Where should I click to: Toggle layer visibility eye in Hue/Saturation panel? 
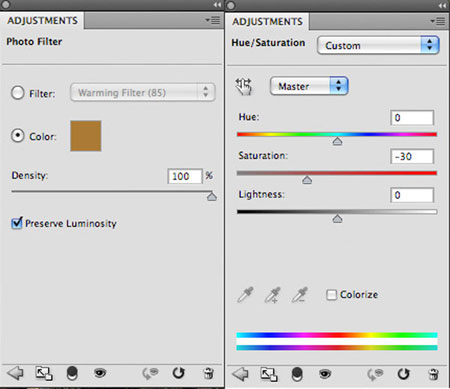tap(325, 374)
